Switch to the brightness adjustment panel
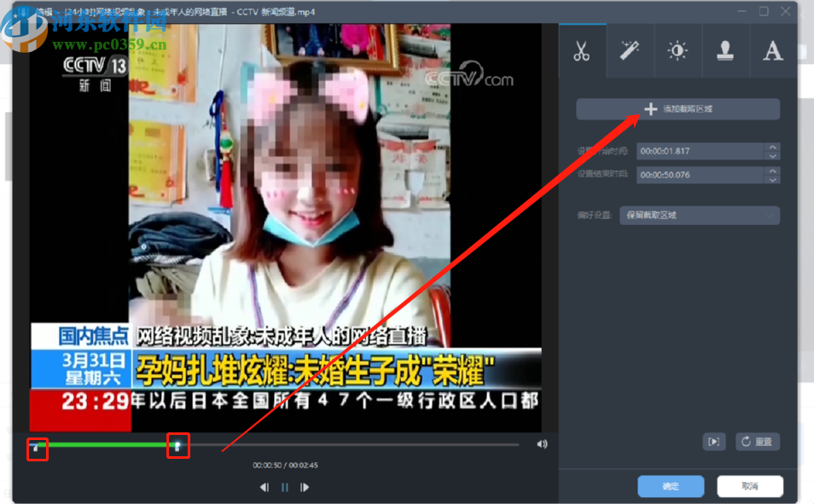814x504 pixels. pyautogui.click(x=677, y=51)
